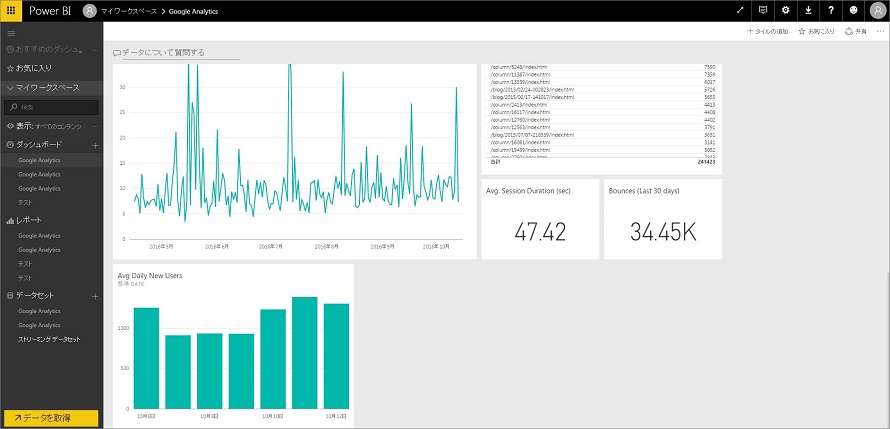Mark dashboard as favorite with お気に入り star

pyautogui.click(x=816, y=32)
